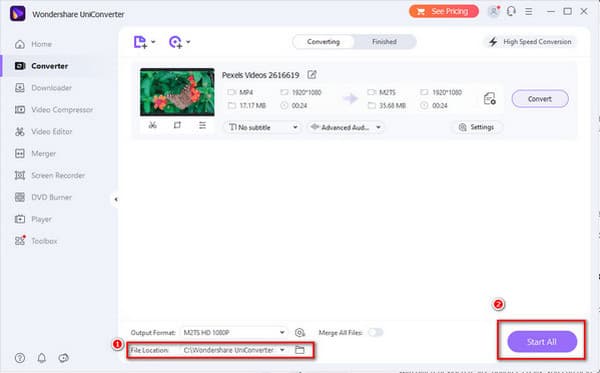Switch to the Finished tab

pyautogui.click(x=384, y=42)
